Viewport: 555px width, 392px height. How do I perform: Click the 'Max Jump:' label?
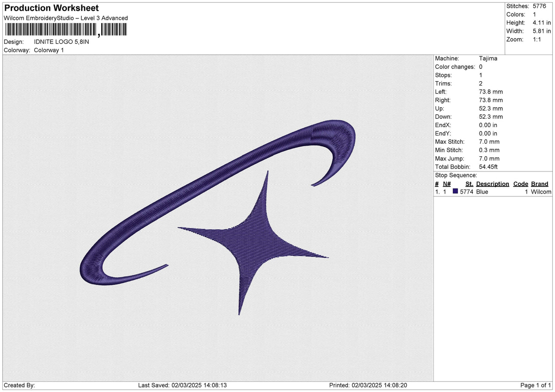450,159
